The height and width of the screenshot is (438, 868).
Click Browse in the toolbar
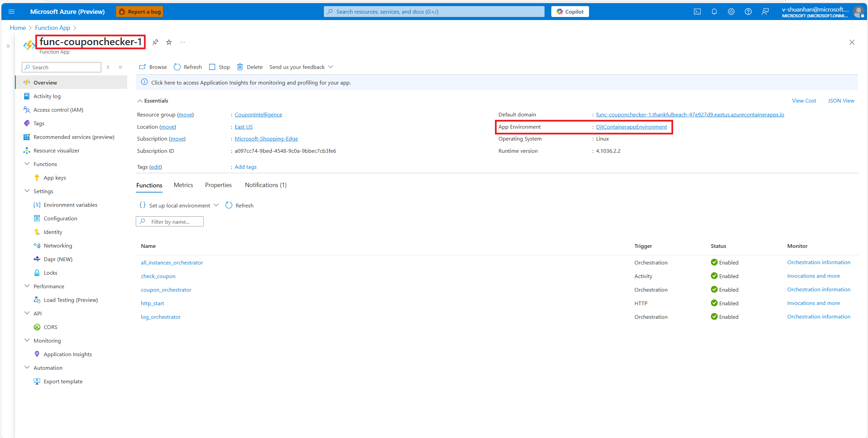153,67
